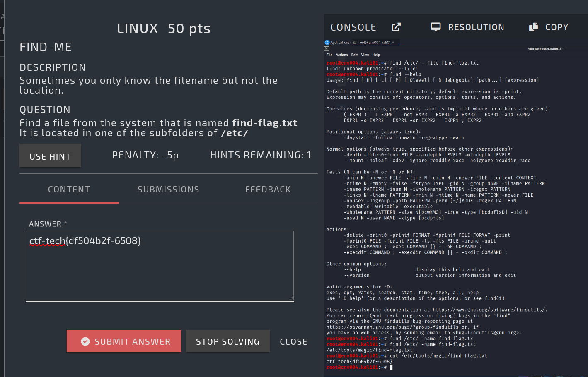Screen dimensions: 588x377
Task: Click the Close button
Action: click(x=293, y=341)
